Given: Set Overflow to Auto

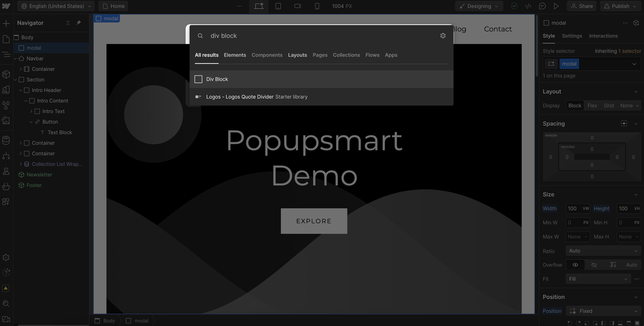Looking at the screenshot, I should click(631, 265).
